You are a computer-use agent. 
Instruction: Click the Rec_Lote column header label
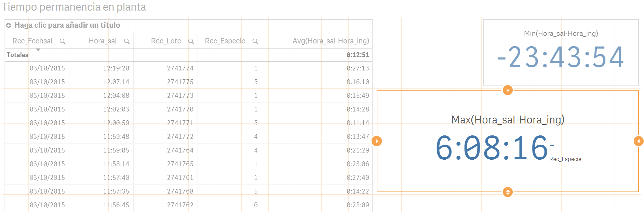(x=166, y=41)
